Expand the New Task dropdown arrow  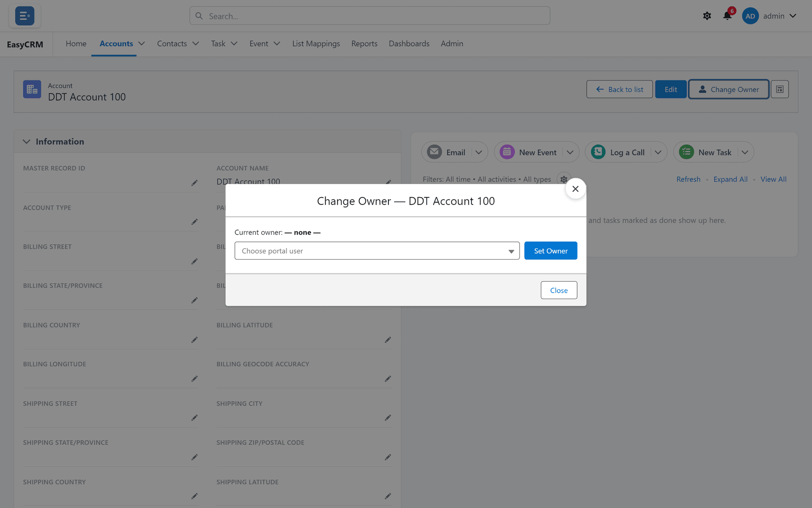coord(745,152)
